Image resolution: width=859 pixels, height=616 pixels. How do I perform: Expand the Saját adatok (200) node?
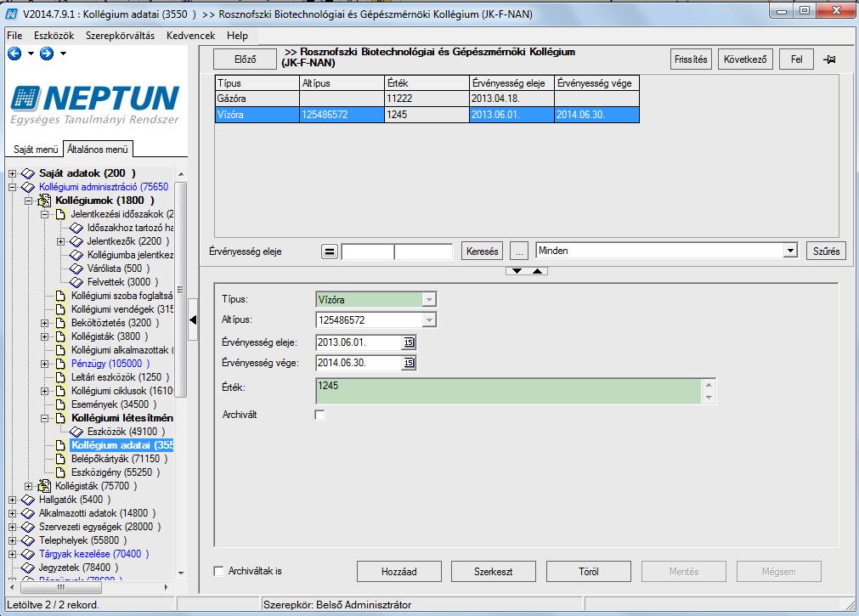tap(12, 173)
